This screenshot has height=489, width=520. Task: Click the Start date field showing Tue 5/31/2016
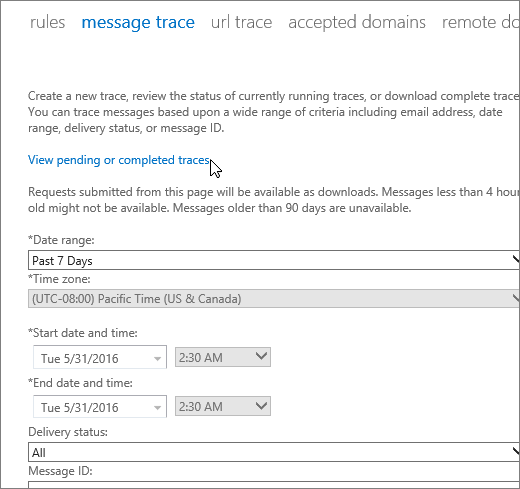coord(100,357)
